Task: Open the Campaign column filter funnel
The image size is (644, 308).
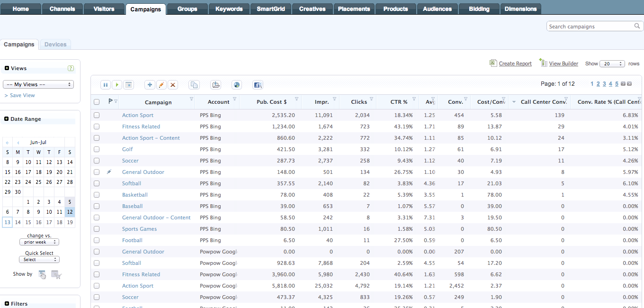Action: tap(191, 99)
